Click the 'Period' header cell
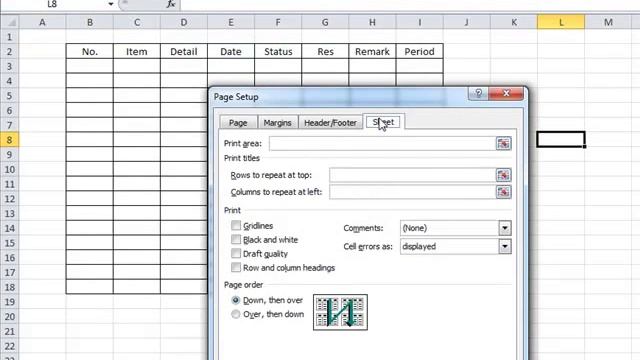This screenshot has height=360, width=640. 420,51
